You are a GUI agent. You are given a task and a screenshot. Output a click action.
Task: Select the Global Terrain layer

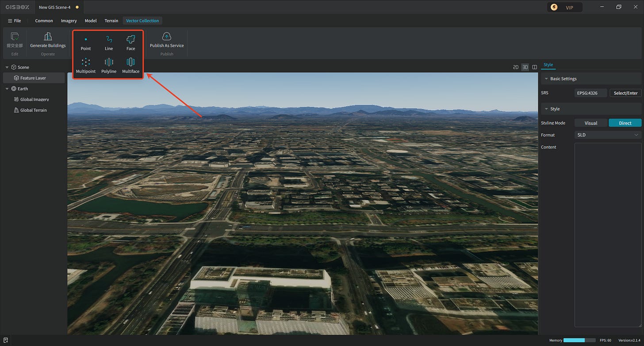coord(34,110)
